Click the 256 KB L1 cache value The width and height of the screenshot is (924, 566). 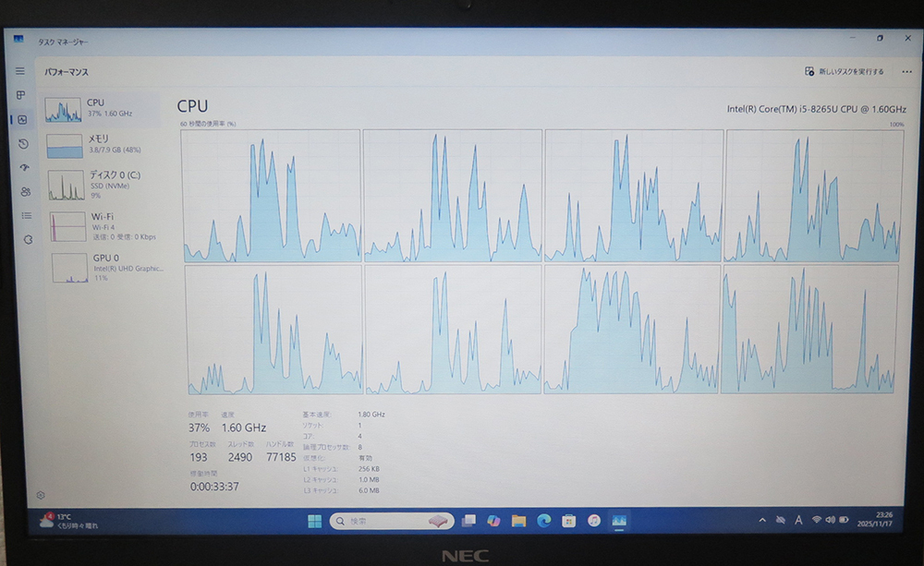(x=369, y=469)
